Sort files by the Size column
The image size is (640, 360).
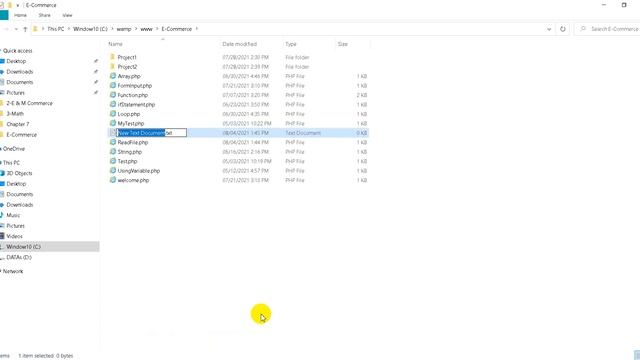(343, 44)
